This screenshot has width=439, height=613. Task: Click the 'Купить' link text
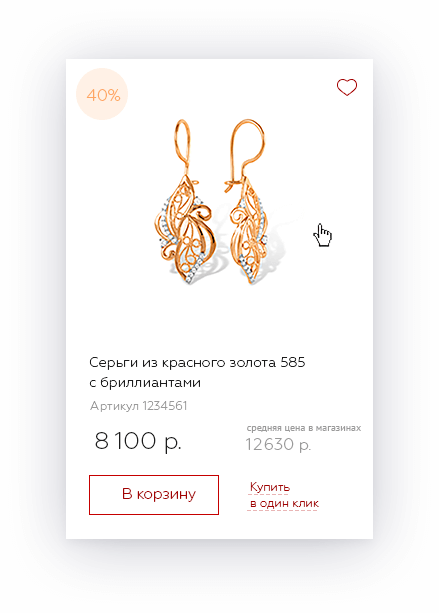point(270,488)
